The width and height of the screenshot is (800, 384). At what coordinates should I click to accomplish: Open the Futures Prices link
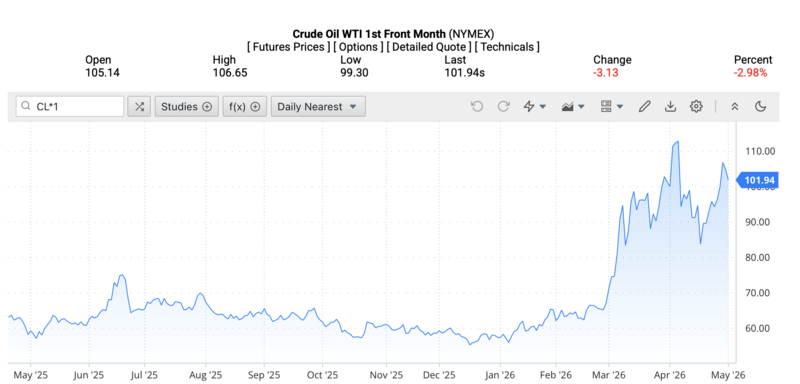[289, 47]
